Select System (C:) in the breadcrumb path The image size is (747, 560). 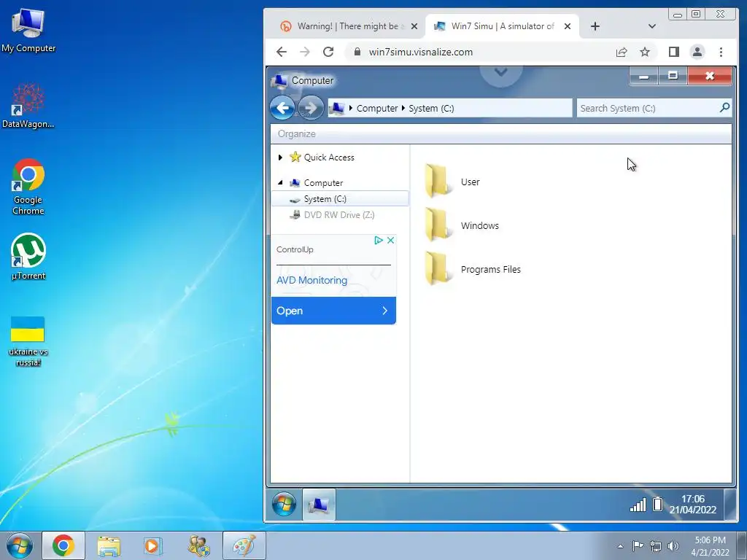coord(431,108)
